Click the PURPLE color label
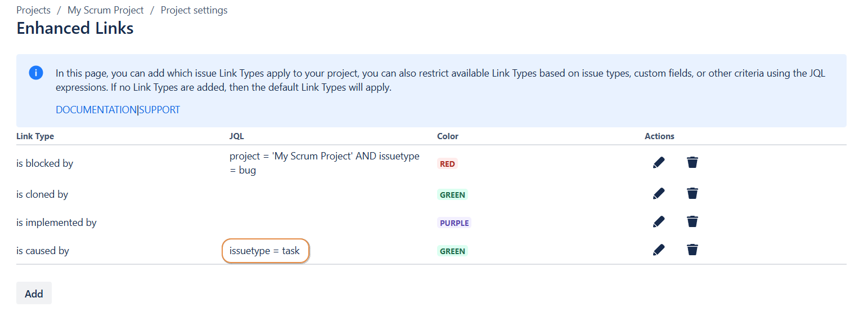The height and width of the screenshot is (311, 868). coord(454,223)
